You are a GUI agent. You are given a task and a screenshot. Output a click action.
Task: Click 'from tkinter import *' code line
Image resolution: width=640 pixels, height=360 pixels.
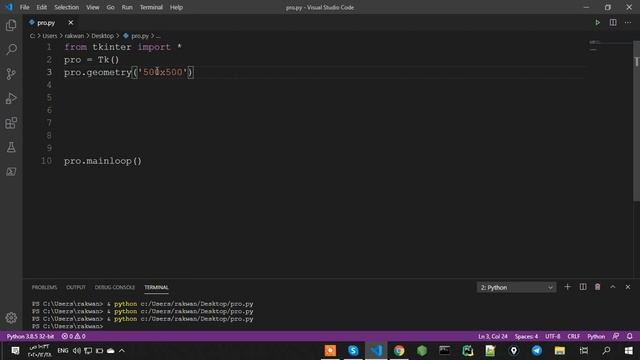pos(122,47)
